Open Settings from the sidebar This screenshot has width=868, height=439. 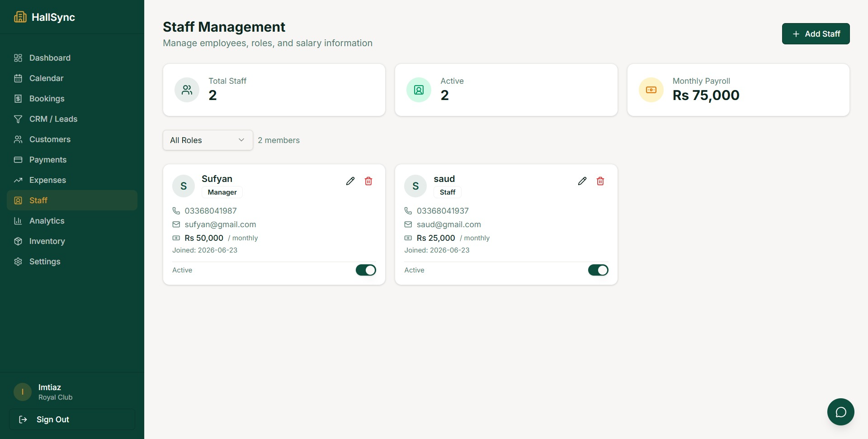(x=72, y=262)
